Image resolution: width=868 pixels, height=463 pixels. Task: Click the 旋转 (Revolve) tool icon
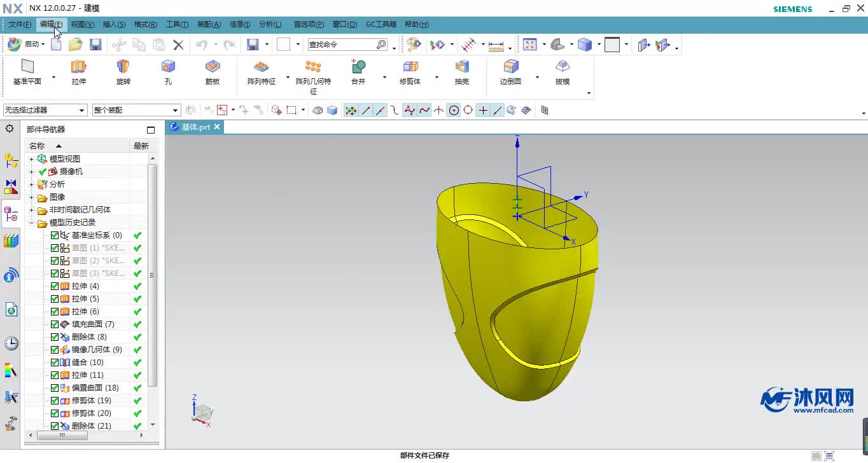[123, 67]
